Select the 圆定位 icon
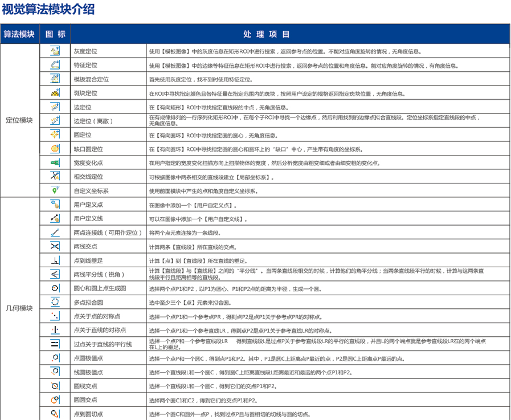Viewport: 511px width, 420px height. (x=55, y=134)
